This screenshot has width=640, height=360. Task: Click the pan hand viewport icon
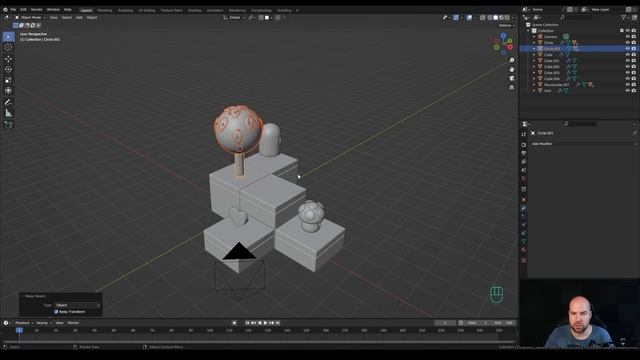tap(511, 69)
